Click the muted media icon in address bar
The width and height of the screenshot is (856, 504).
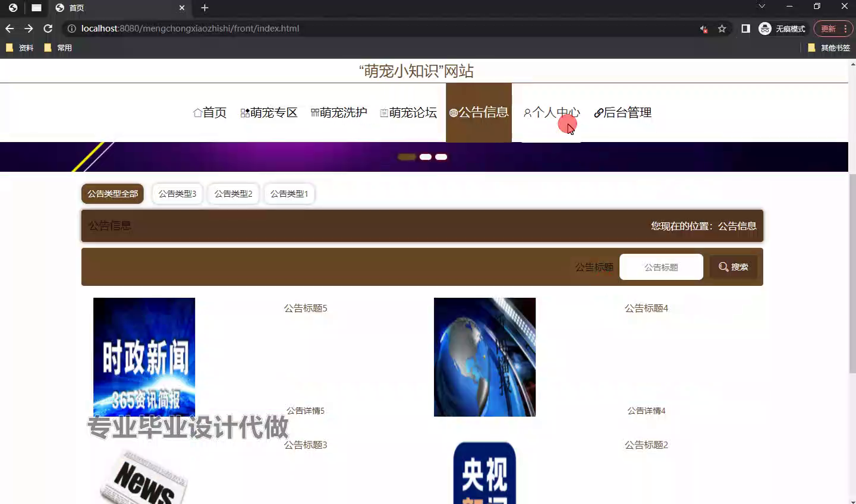tap(704, 29)
